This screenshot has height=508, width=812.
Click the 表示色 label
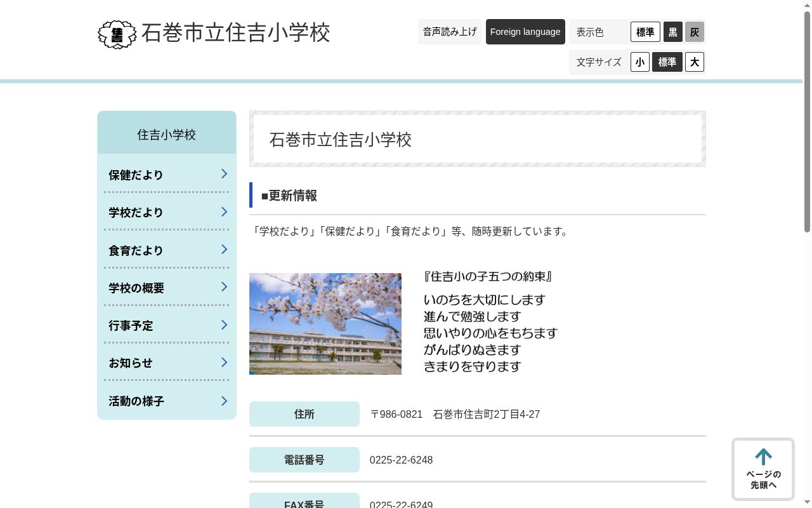point(590,32)
